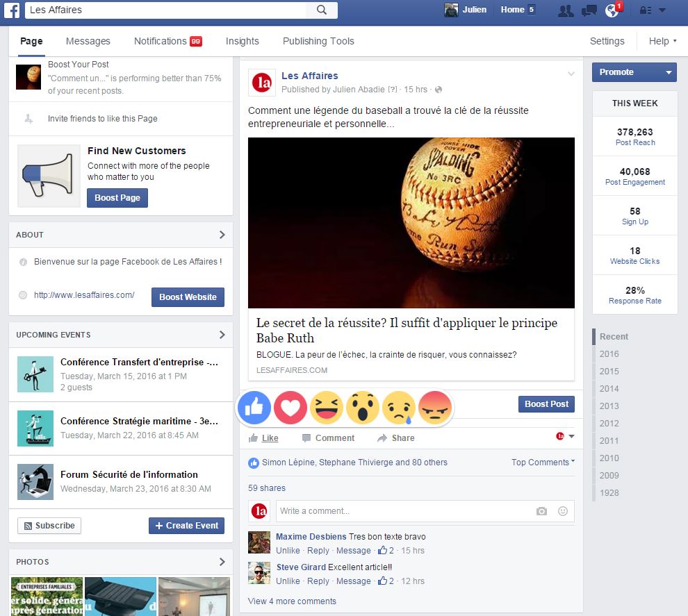Click the megaphone Find New Customers icon
The image size is (688, 616).
pos(49,176)
